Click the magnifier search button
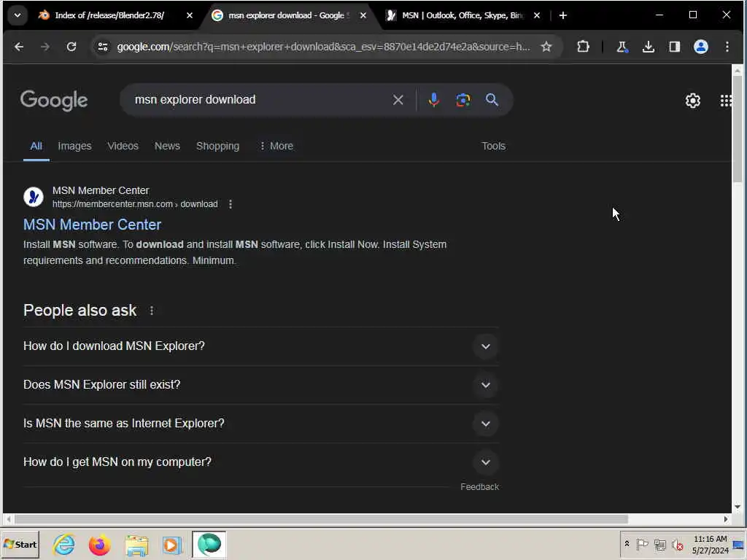The width and height of the screenshot is (747, 560). point(492,99)
